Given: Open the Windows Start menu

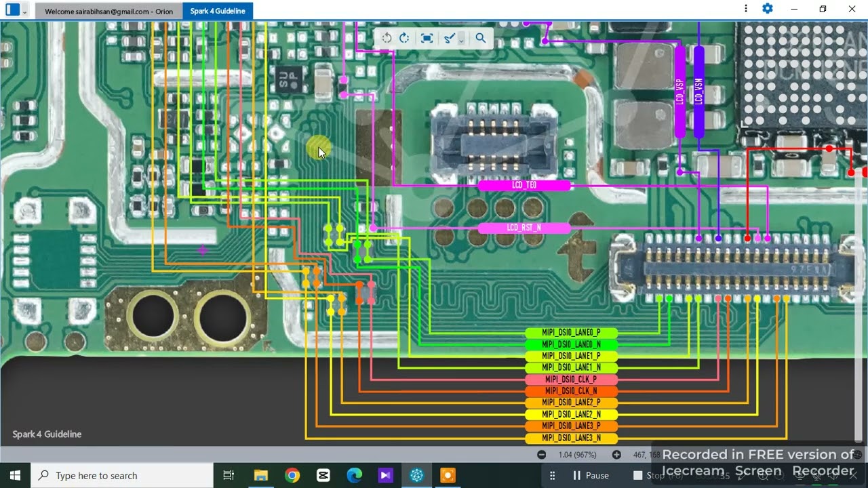Looking at the screenshot, I should coord(15,475).
